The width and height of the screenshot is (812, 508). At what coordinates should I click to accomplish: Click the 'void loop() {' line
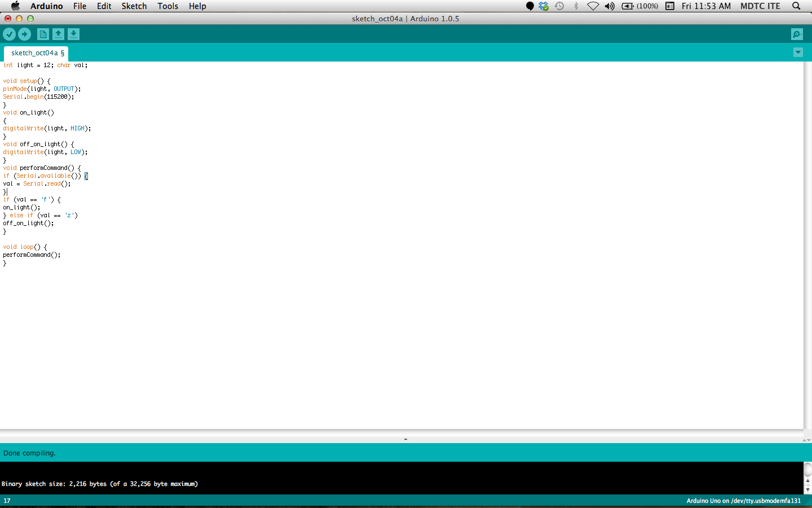pyautogui.click(x=25, y=247)
